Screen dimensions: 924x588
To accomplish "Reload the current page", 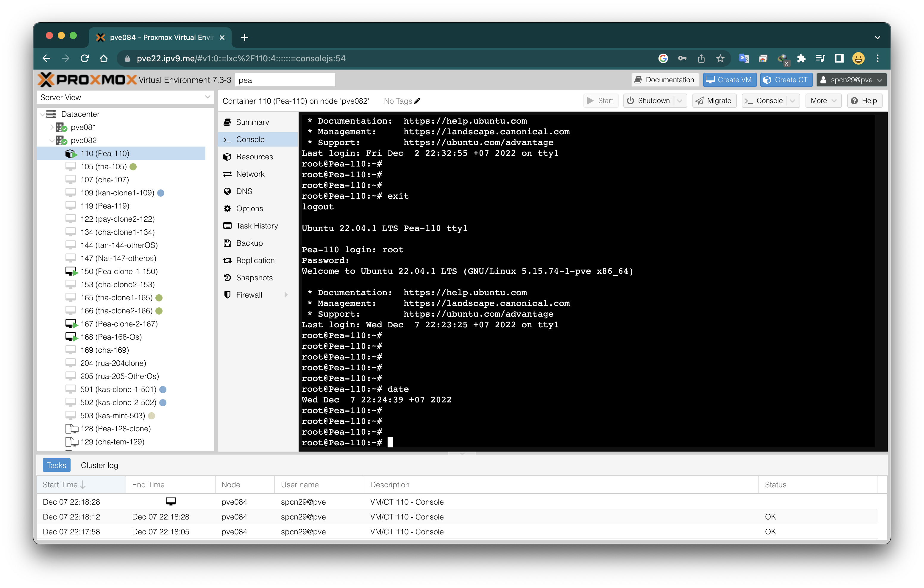I will click(85, 58).
